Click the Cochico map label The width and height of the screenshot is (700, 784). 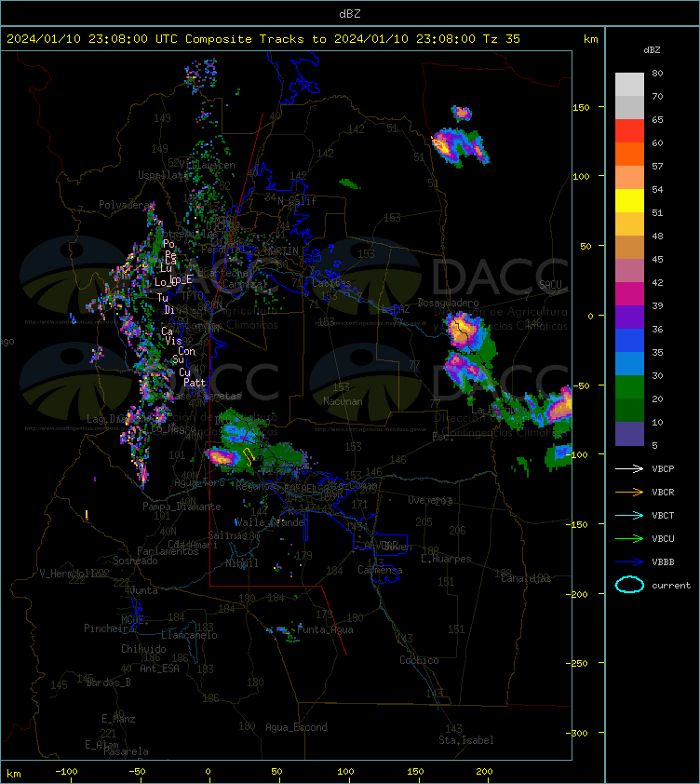[419, 660]
